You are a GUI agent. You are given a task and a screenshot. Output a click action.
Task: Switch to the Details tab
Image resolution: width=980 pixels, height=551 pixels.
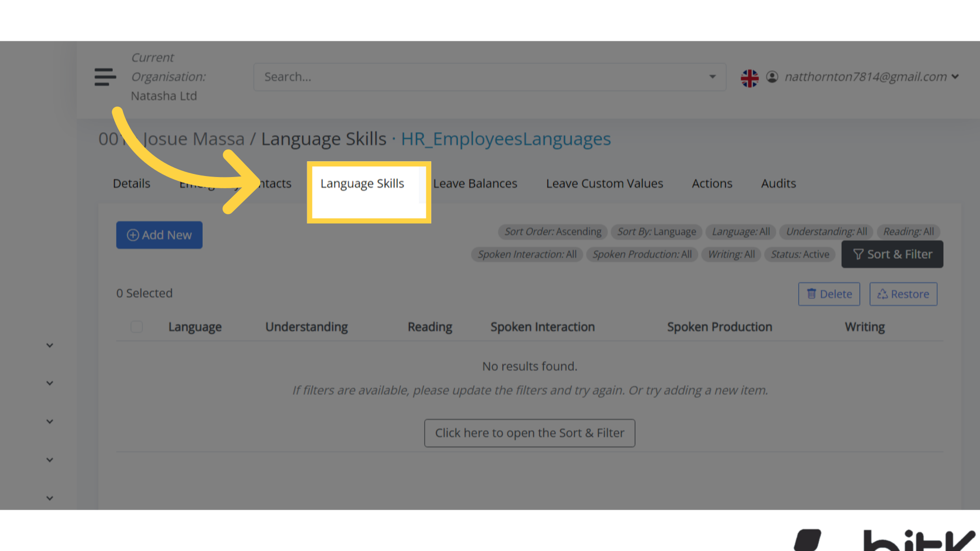pos(131,183)
